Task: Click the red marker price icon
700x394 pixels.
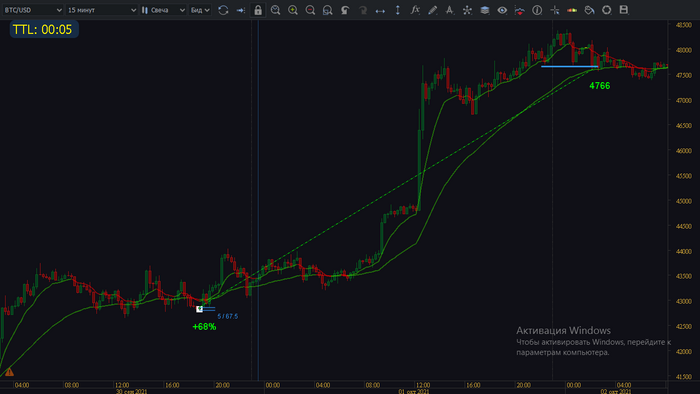Action: tap(519, 10)
